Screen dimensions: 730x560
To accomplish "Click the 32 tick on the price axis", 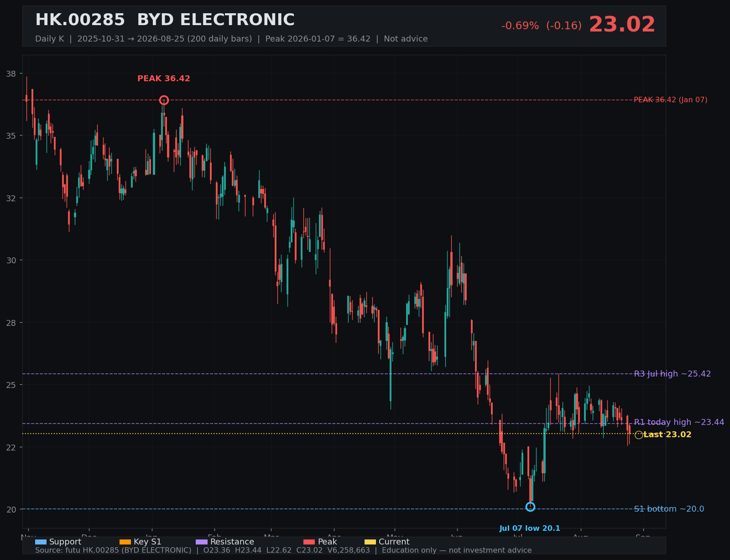I will tap(12, 198).
